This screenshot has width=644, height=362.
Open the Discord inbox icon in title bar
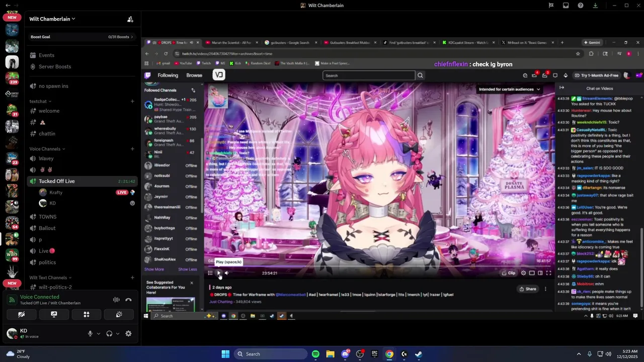tap(566, 6)
